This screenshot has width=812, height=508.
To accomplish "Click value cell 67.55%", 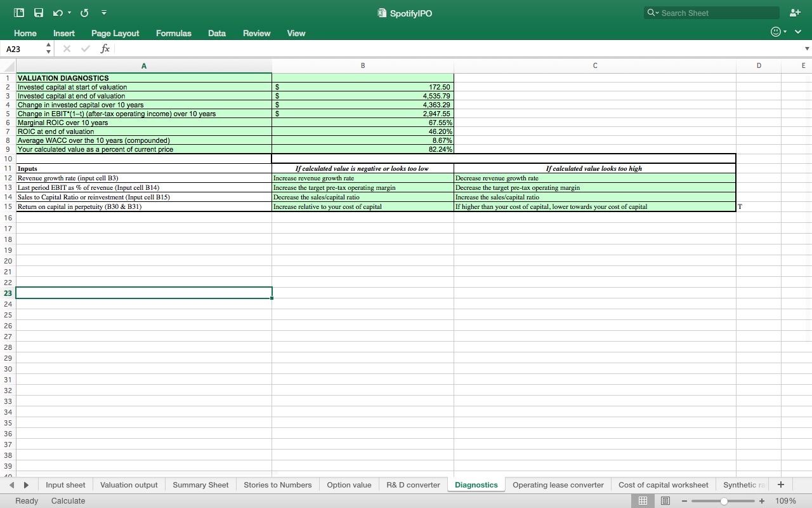I will [x=363, y=123].
